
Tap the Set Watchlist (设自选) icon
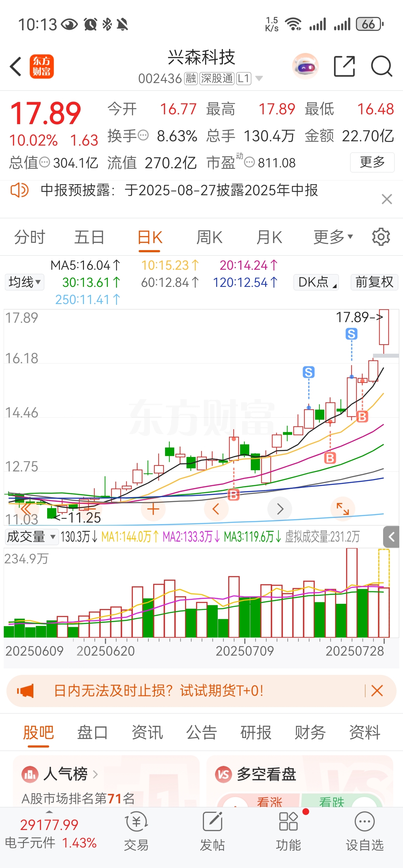[x=365, y=821]
